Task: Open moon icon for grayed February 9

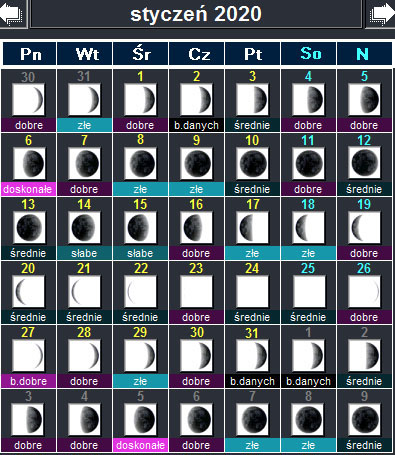Action: tap(364, 419)
